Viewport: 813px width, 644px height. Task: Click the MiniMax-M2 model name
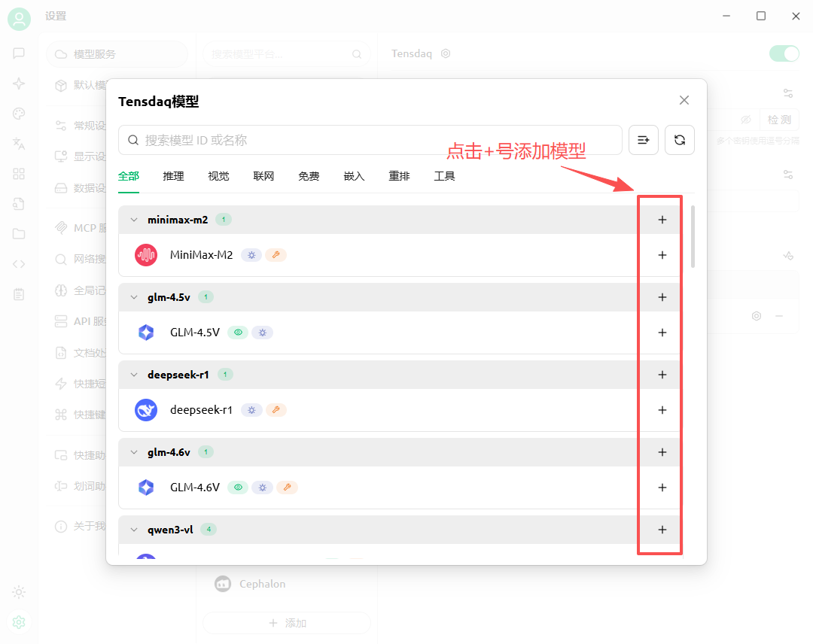pyautogui.click(x=201, y=255)
